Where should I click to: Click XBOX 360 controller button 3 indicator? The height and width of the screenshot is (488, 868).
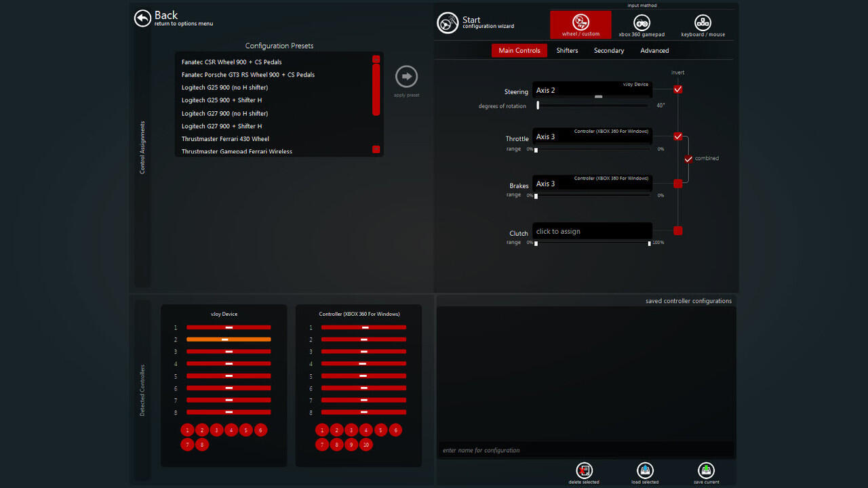pos(351,430)
